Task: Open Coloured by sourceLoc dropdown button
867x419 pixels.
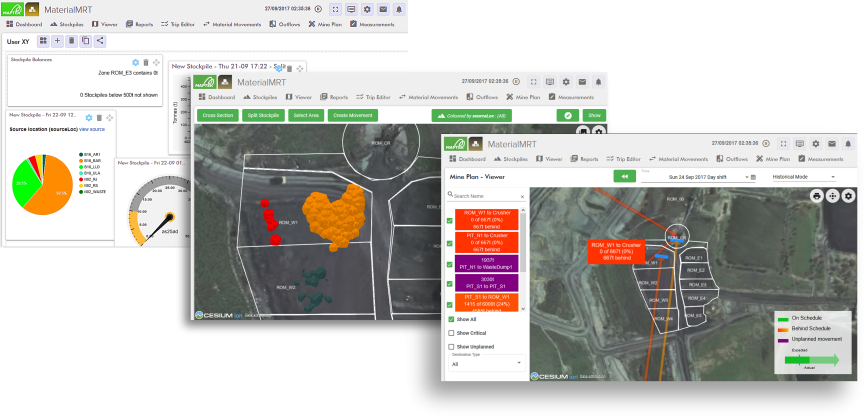Action: pos(472,116)
